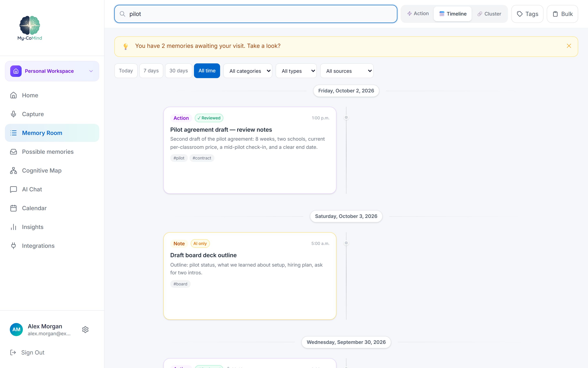
Task: Click the Possible memories inbox icon
Action: (x=14, y=152)
